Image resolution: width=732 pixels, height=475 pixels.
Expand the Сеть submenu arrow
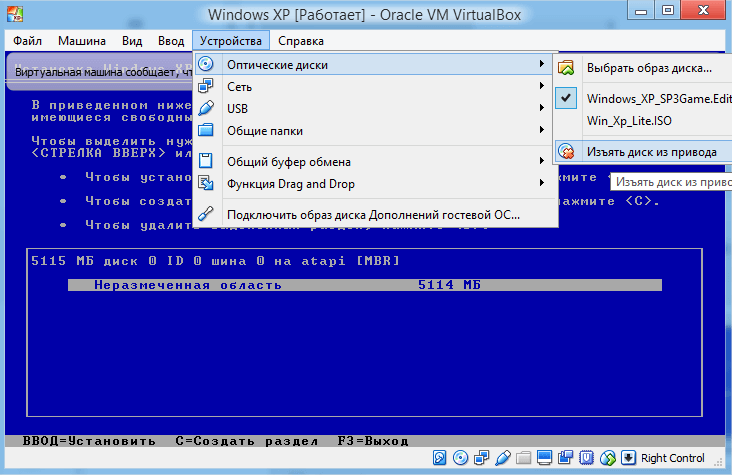point(542,85)
